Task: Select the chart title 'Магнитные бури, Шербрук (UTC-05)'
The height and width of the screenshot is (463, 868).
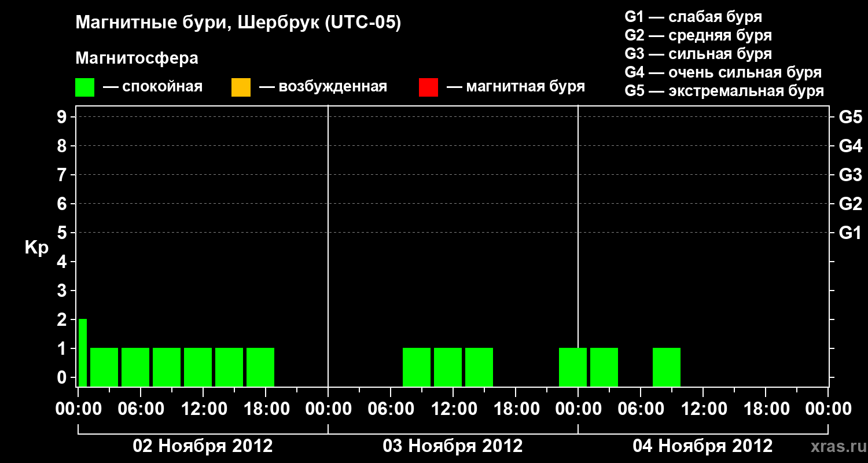Action: 238,24
